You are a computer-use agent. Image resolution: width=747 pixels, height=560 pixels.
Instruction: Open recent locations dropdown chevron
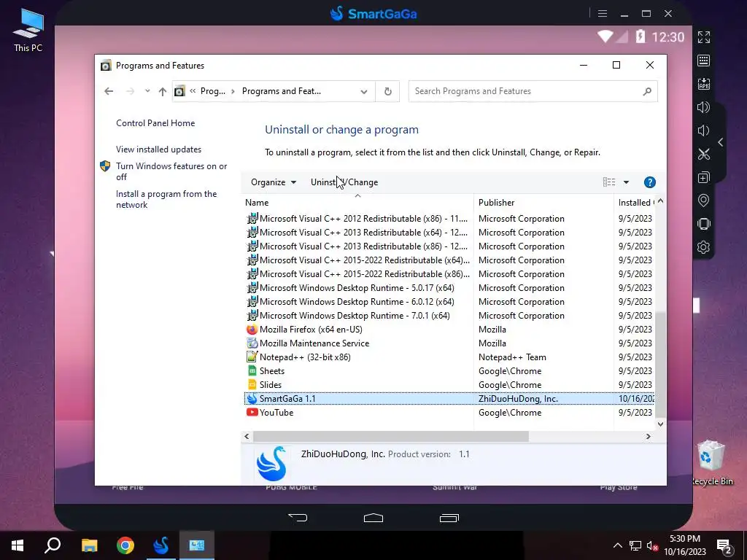[147, 91]
